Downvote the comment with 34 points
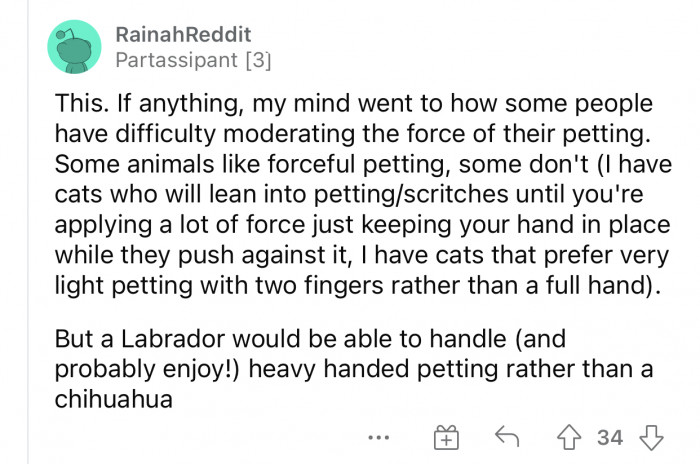The width and height of the screenshot is (700, 464). point(651,437)
